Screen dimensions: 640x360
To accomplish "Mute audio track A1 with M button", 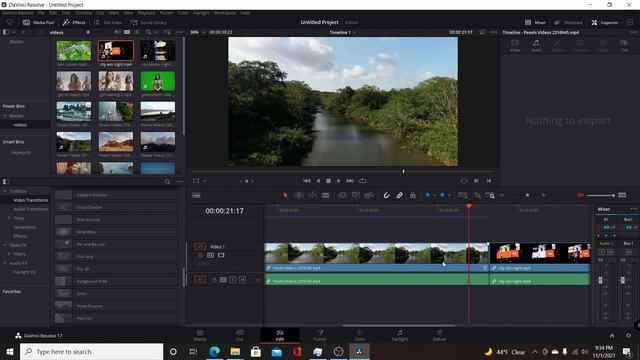I will [242, 280].
